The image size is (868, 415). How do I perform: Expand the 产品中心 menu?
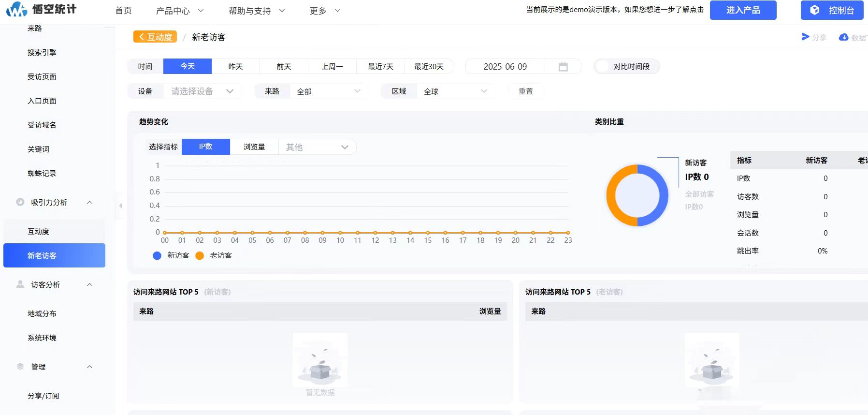click(180, 11)
